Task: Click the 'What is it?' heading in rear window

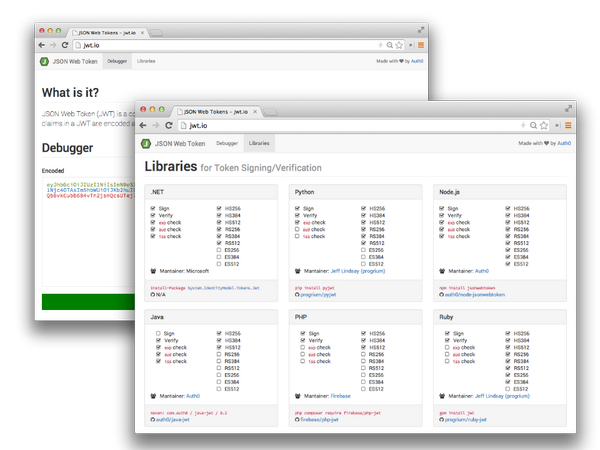Action: (70, 93)
